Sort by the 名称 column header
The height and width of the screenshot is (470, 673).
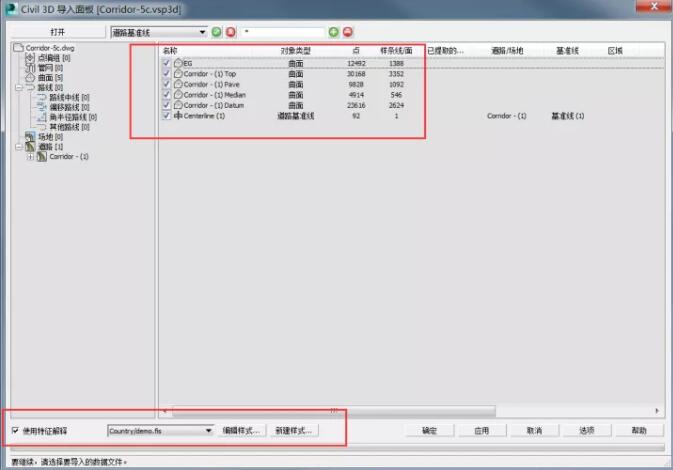coord(170,51)
